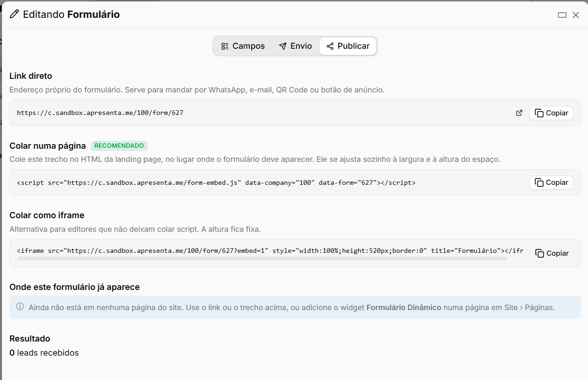Switch to the Campos tab
Image resolution: width=588 pixels, height=380 pixels.
[243, 46]
